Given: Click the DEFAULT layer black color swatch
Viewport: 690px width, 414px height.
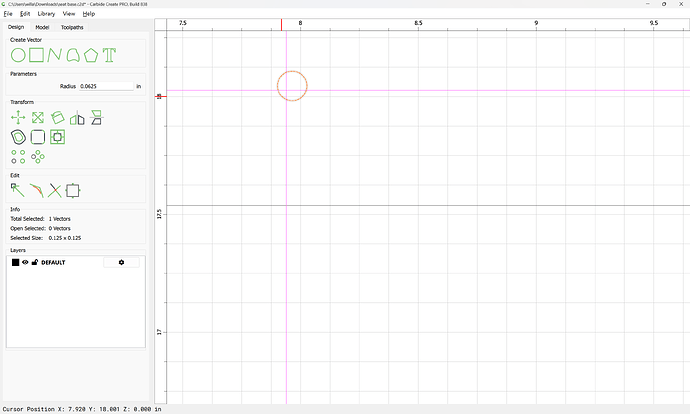Looking at the screenshot, I should point(15,262).
